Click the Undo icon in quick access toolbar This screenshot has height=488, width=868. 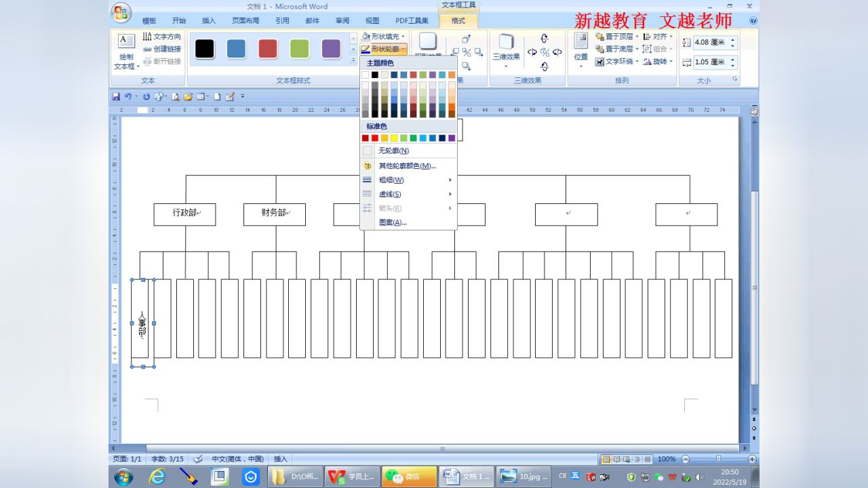pyautogui.click(x=127, y=97)
